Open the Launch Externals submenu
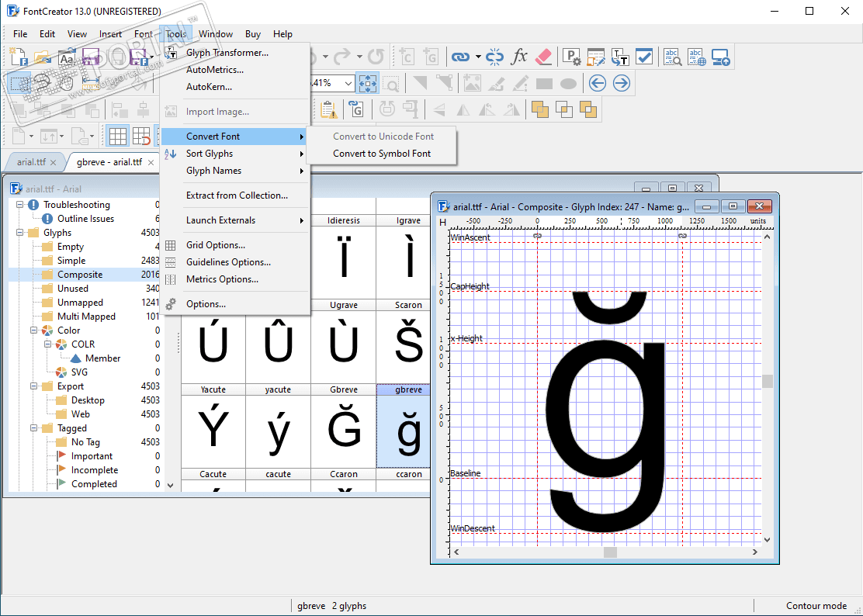863x616 pixels. (236, 220)
